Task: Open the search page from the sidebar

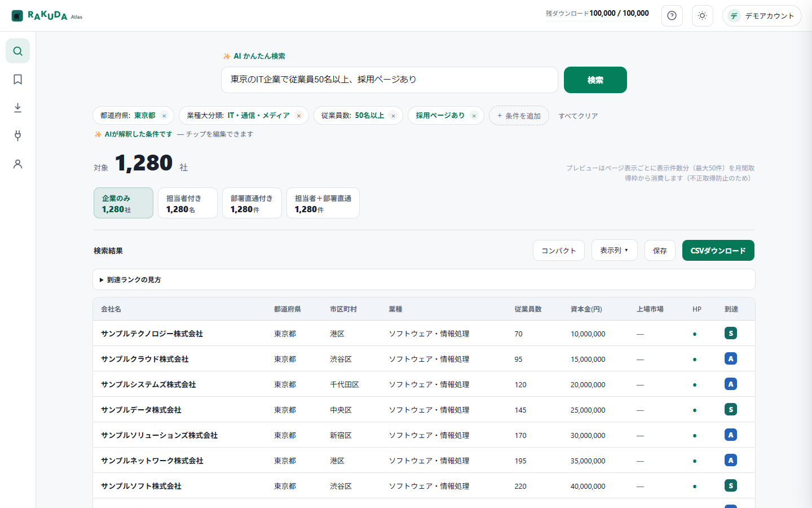Action: 17,51
